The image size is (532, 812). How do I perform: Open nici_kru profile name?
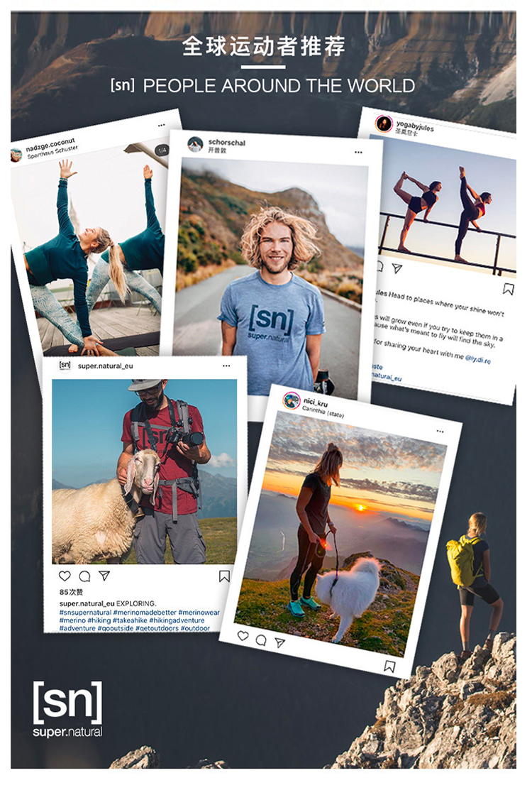(x=316, y=402)
